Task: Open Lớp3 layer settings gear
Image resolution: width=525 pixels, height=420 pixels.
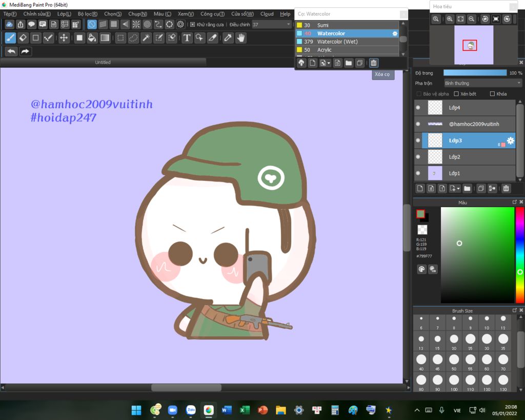Action: 510,141
